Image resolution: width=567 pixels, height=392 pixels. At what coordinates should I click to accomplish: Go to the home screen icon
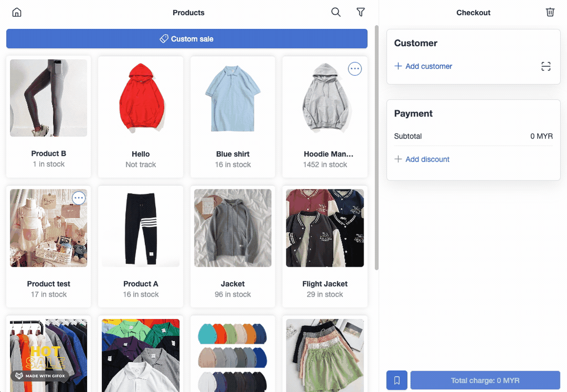[x=17, y=12]
